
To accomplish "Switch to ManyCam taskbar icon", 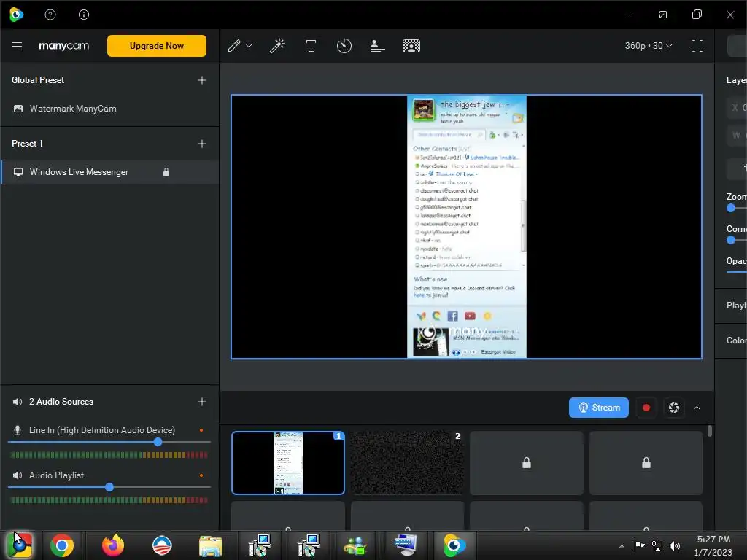I will coord(454,545).
